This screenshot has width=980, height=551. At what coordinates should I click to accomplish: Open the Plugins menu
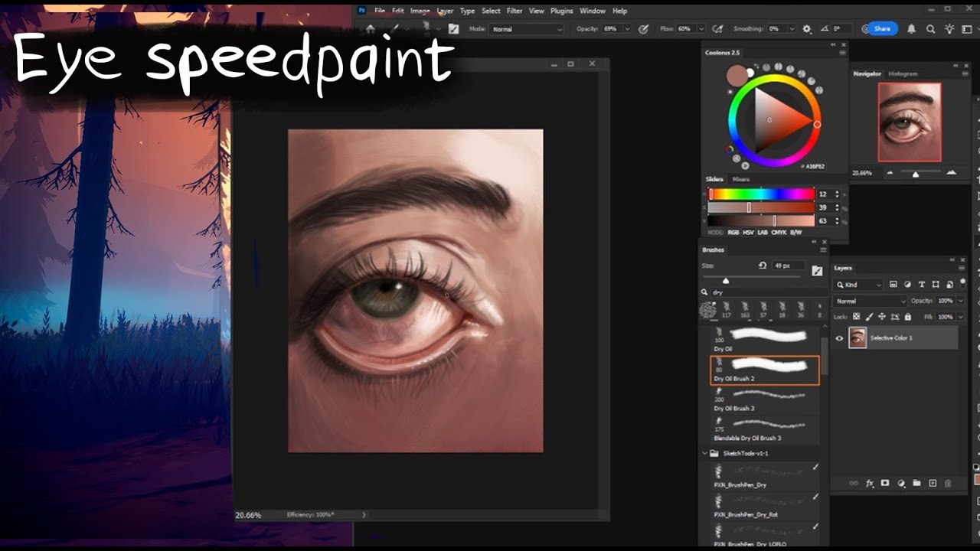click(x=561, y=11)
